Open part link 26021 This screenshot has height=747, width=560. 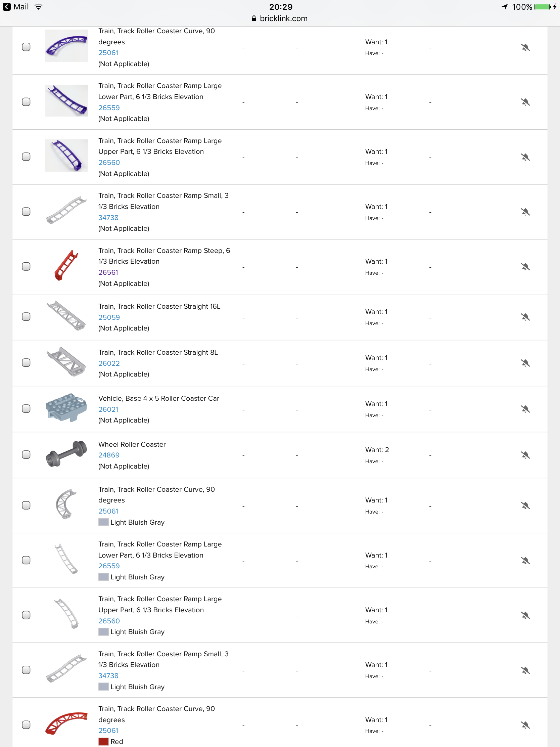108,409
